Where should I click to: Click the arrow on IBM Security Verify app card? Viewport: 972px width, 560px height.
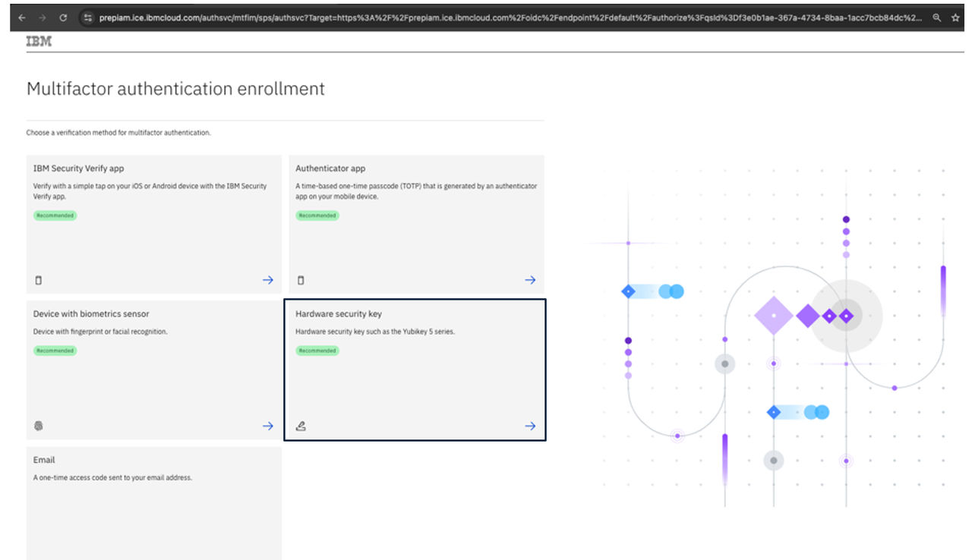click(x=268, y=280)
